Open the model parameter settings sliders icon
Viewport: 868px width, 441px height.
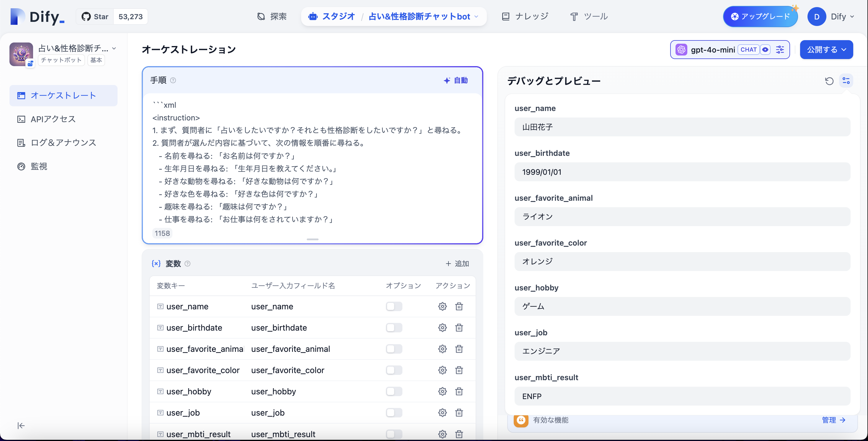780,50
